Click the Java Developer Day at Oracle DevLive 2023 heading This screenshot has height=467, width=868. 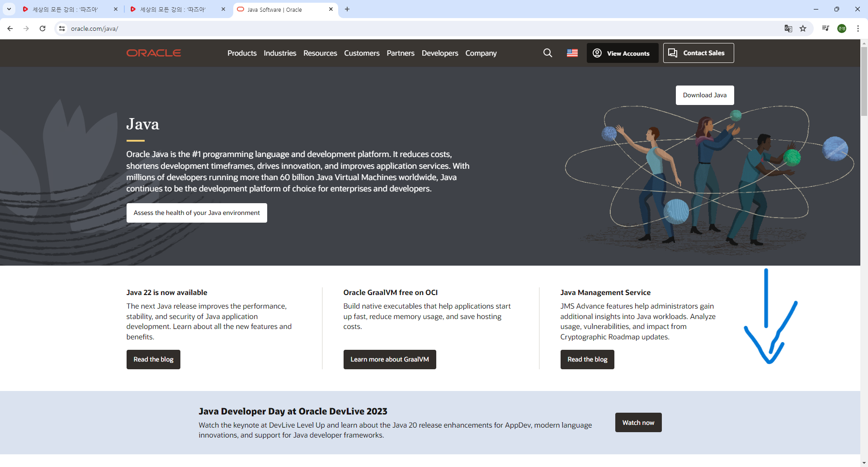click(x=293, y=411)
